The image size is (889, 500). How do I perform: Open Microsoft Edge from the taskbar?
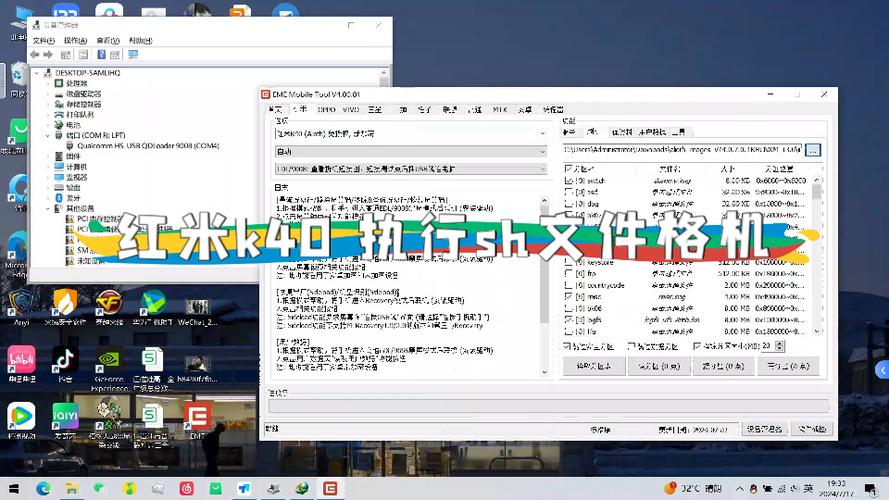[43, 489]
